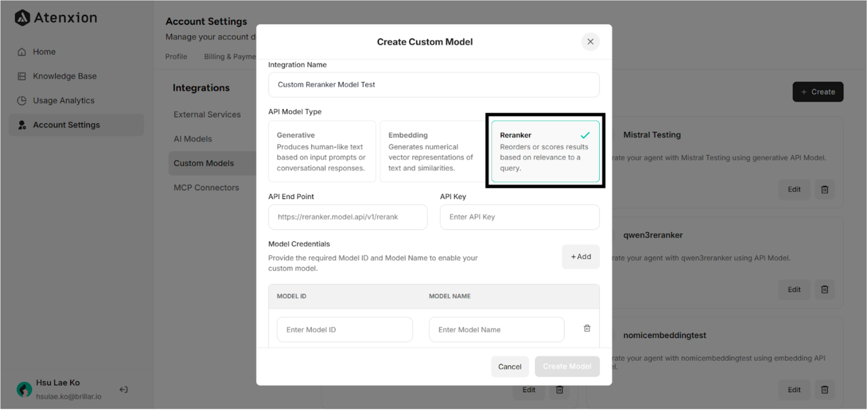Click the +Add button for Model Credentials
868x410 pixels.
[x=581, y=256]
